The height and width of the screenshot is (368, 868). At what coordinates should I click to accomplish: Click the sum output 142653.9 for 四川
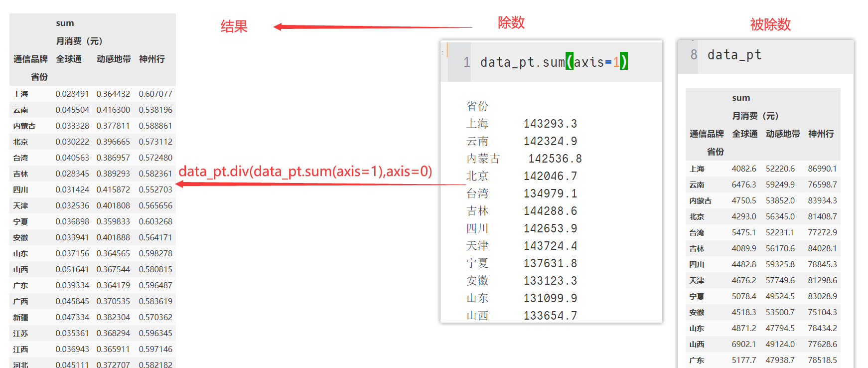[x=550, y=228]
